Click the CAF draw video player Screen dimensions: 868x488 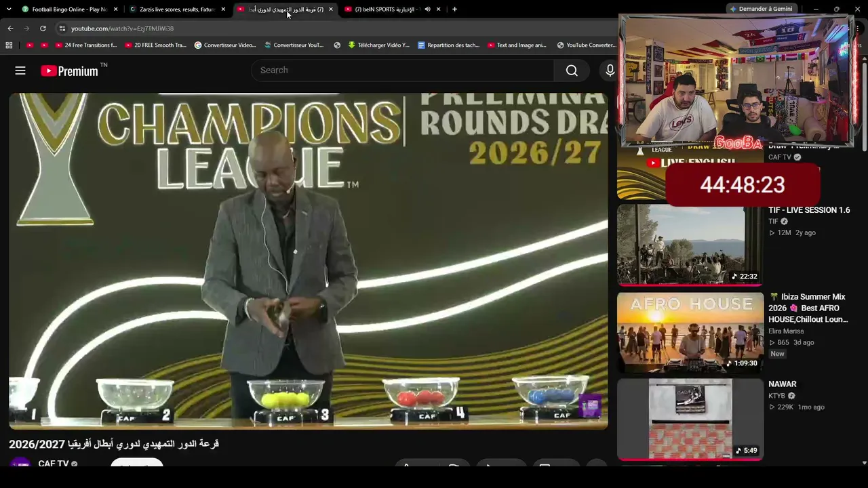309,261
